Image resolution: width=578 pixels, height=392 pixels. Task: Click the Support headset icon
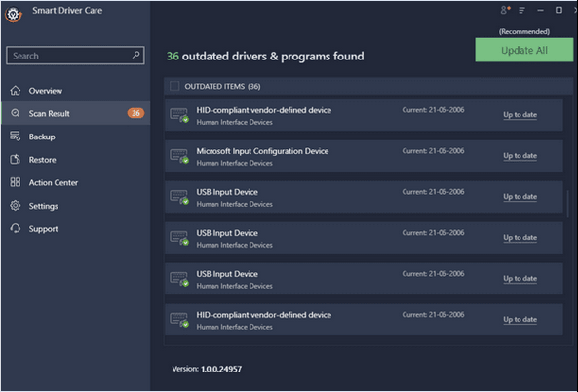point(16,228)
